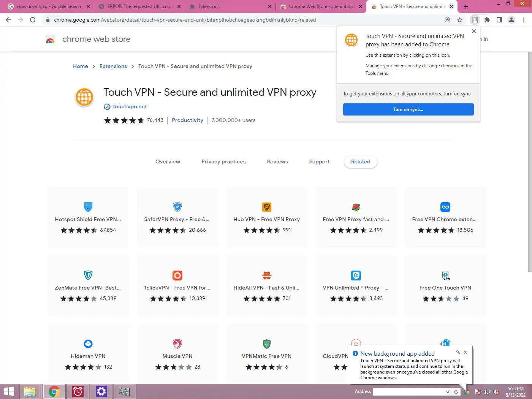Click the Touch VPN globe icon beside the title
This screenshot has width=532, height=399.
coord(84,97)
